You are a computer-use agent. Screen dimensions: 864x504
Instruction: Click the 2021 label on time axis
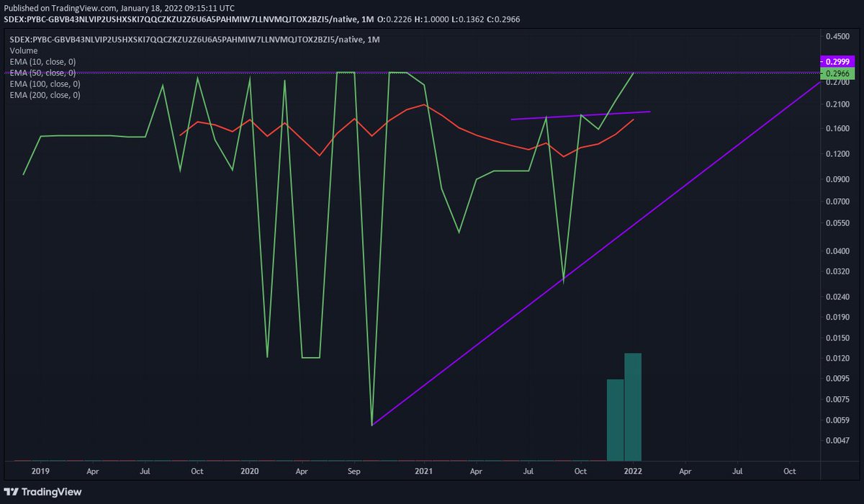tap(423, 471)
